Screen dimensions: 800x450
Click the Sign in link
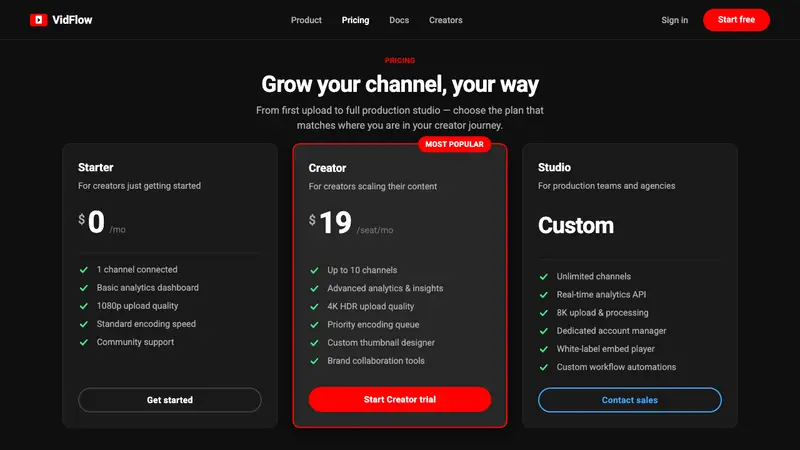click(674, 20)
